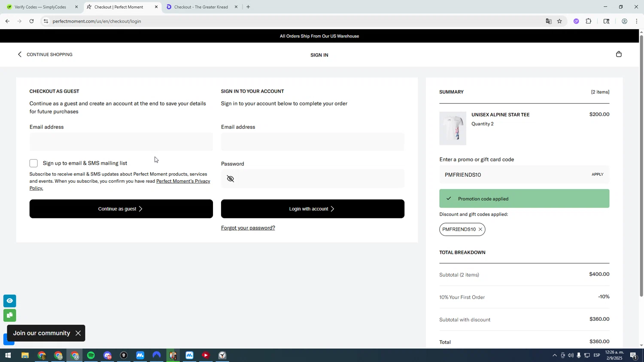Image resolution: width=644 pixels, height=362 pixels.
Task: Select the Checkout | Perfect Moment tab
Action: pos(118,7)
